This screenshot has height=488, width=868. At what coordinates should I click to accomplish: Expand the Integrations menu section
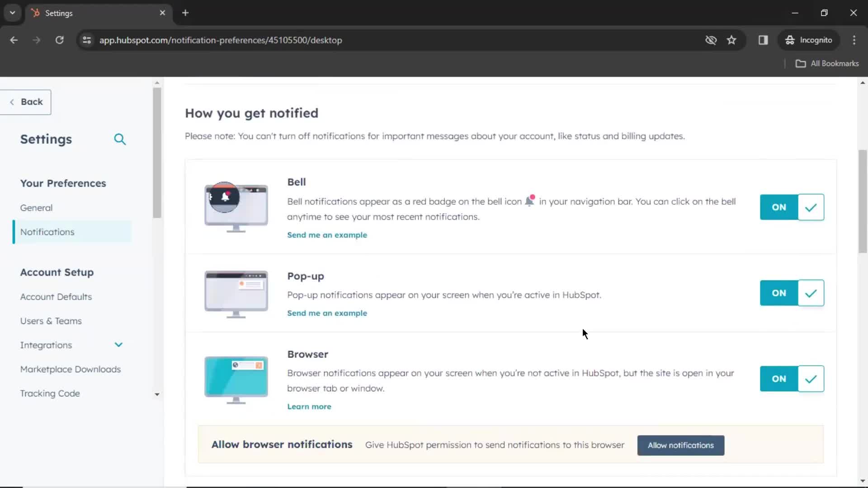tap(118, 344)
